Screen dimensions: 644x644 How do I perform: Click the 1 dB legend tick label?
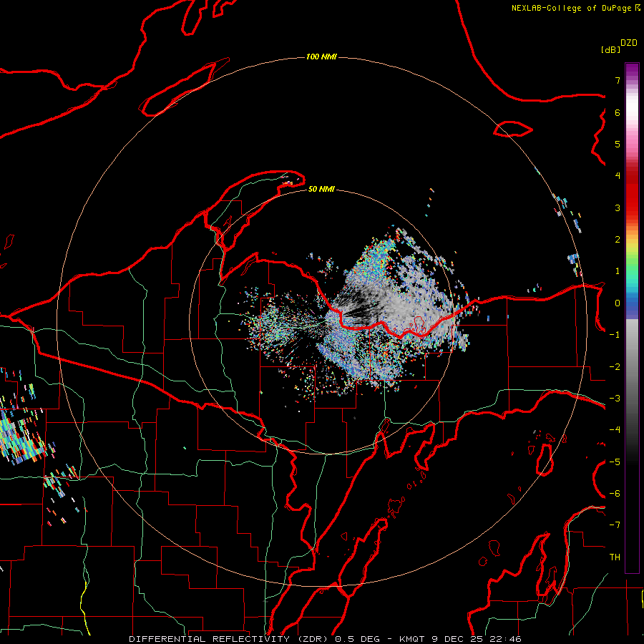(618, 271)
